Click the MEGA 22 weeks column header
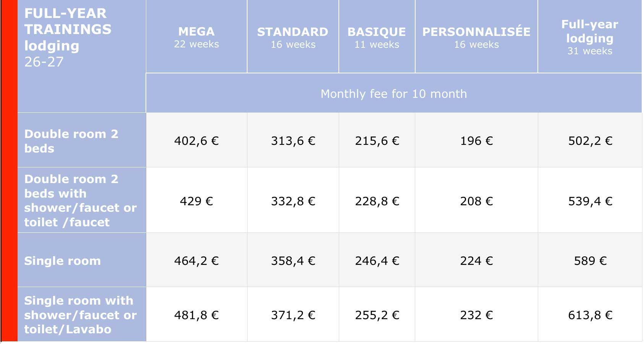Image resolution: width=644 pixels, height=344 pixels. coord(196,37)
